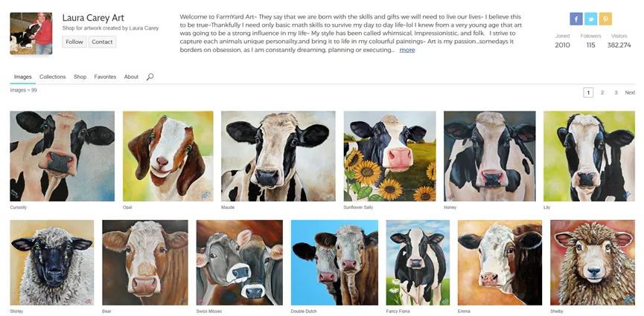Open the About tab

(131, 77)
